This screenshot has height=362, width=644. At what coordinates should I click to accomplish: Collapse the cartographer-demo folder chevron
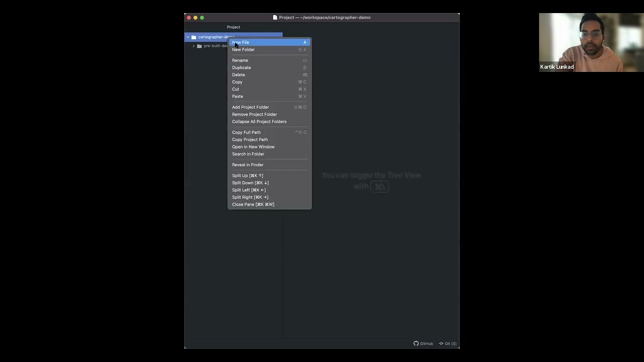[188, 37]
